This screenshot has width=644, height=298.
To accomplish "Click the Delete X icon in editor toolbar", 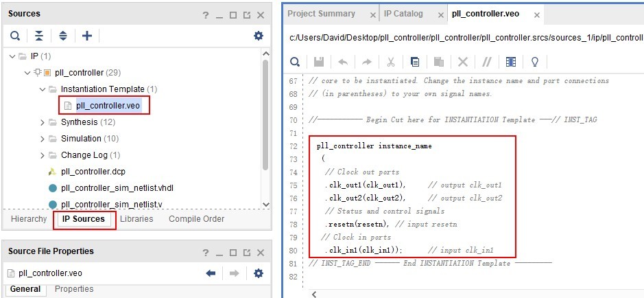I will (x=463, y=62).
